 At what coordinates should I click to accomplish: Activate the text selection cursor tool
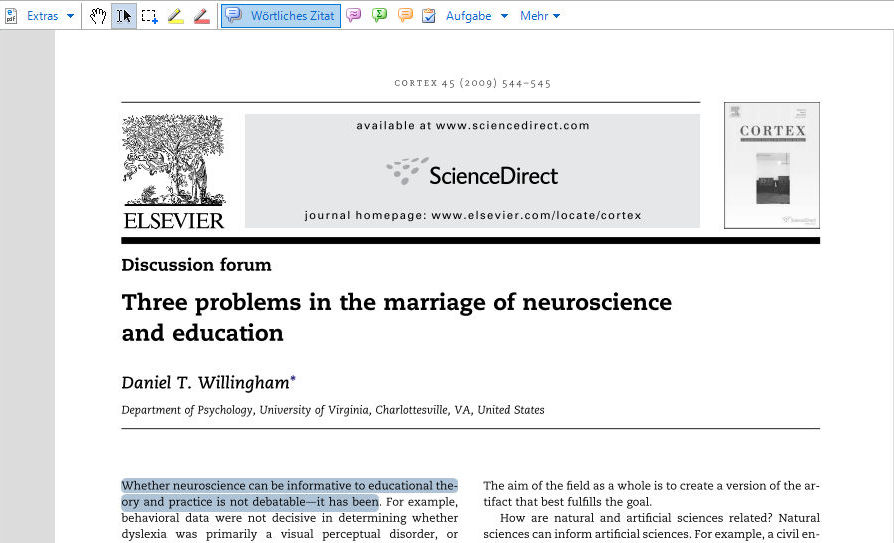[124, 16]
